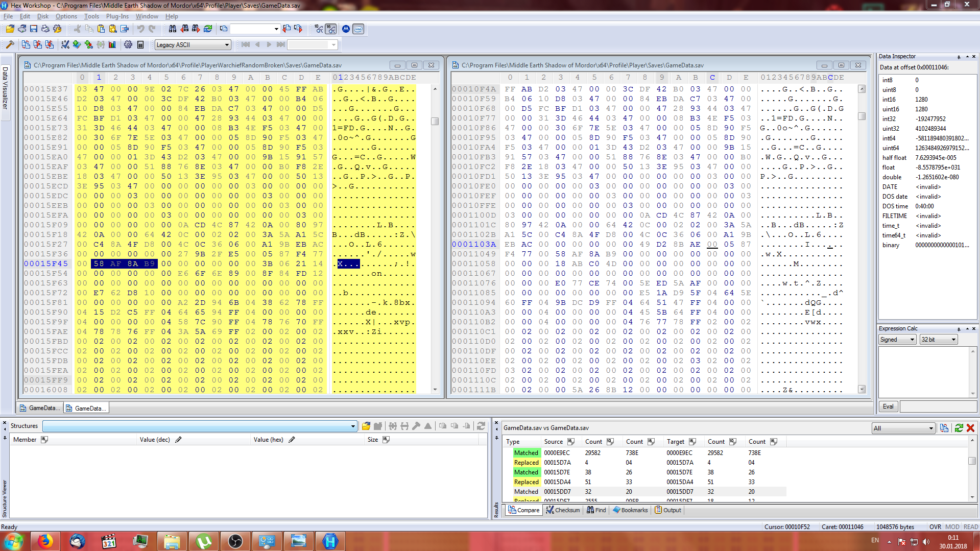Click the Find Next binoculars icon
The height and width of the screenshot is (551, 980).
click(x=196, y=29)
